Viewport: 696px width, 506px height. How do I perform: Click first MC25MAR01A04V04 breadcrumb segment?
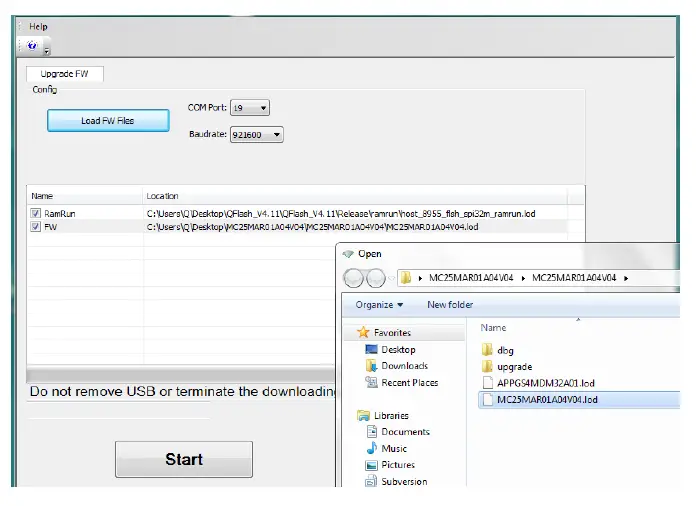click(x=471, y=278)
